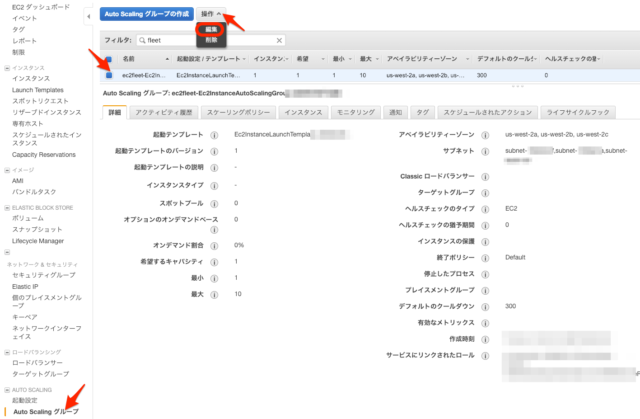Collapse the sidebar with the arrow handle

pos(89,17)
